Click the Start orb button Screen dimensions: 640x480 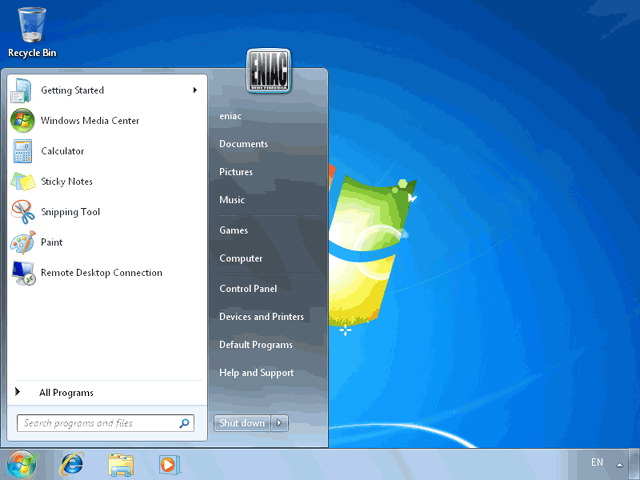pyautogui.click(x=21, y=464)
